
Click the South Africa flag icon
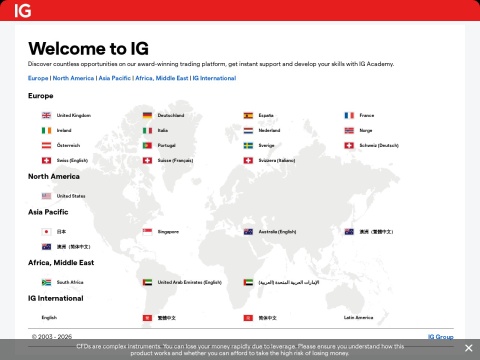click(x=46, y=282)
